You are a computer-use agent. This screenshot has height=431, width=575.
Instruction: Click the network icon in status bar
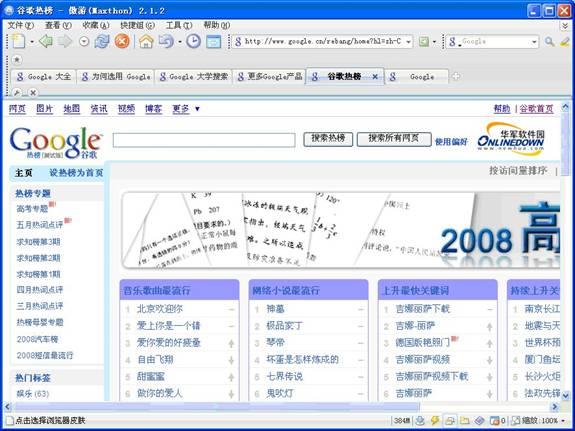coord(420,420)
